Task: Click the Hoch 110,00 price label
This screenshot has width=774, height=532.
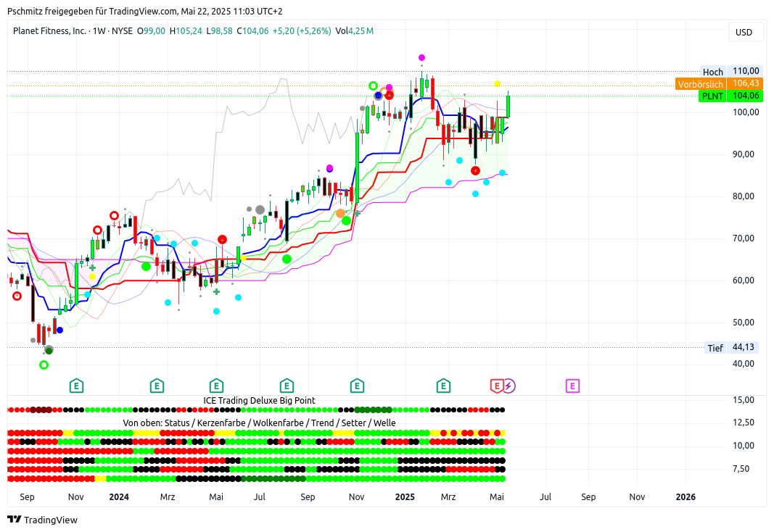Action: point(729,72)
